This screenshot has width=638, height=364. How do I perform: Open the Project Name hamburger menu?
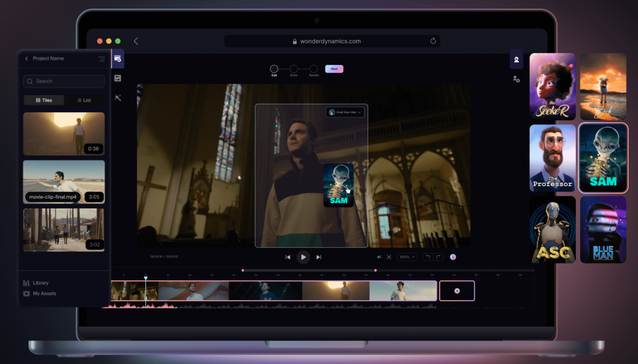click(x=101, y=59)
